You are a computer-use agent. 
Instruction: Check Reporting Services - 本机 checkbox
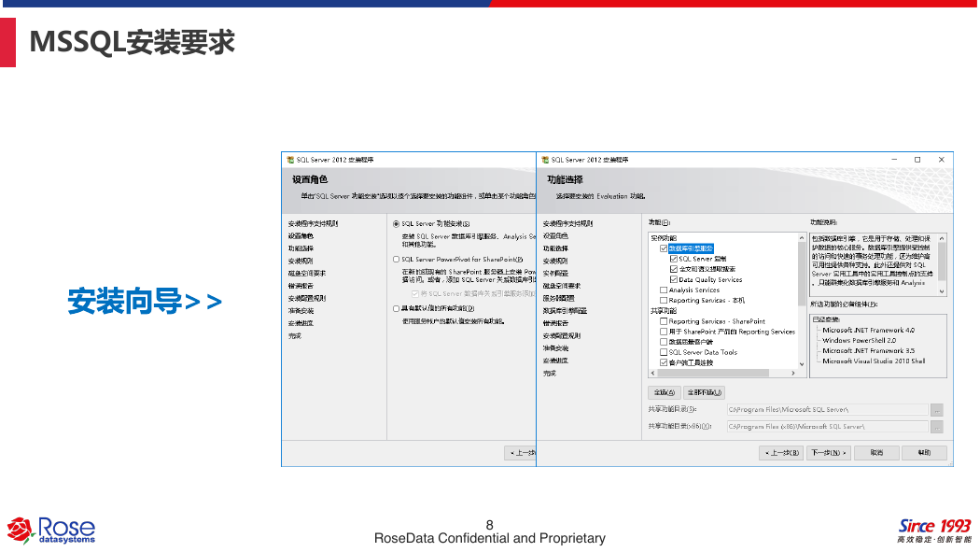pos(664,301)
